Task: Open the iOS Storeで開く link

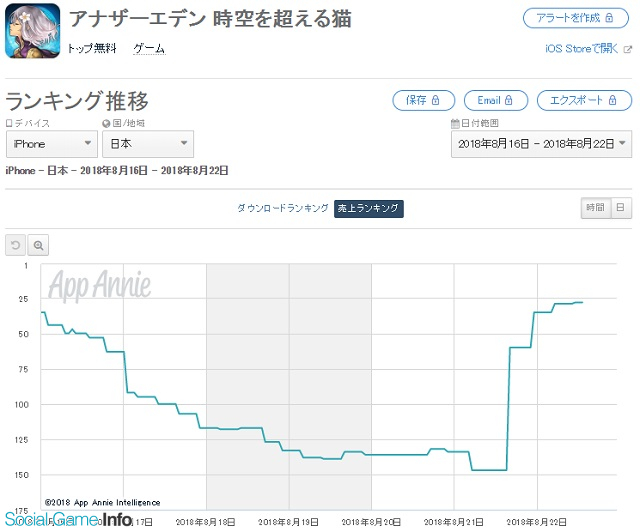Action: pos(582,49)
